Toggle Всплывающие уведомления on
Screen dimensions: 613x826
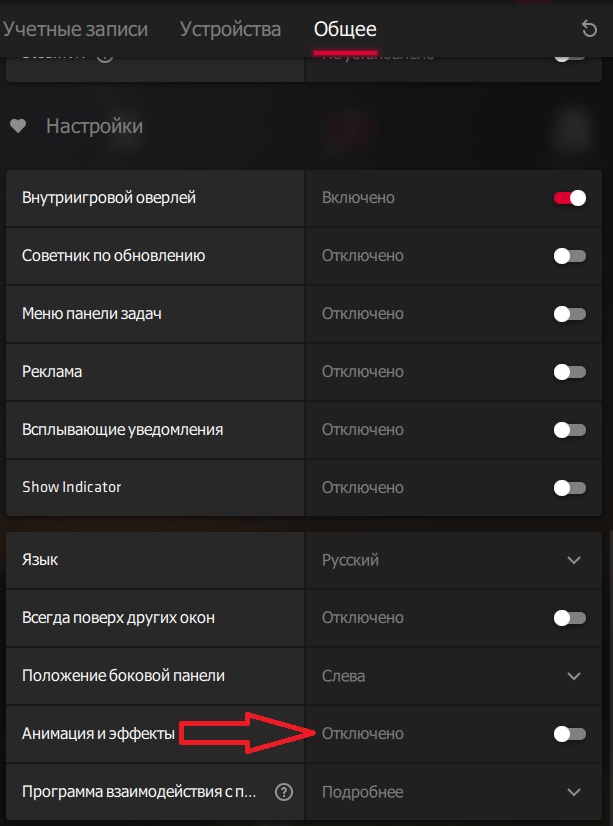[x=570, y=430]
